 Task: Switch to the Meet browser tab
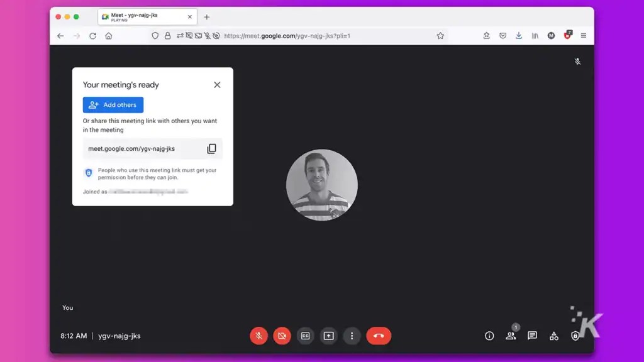coord(140,16)
